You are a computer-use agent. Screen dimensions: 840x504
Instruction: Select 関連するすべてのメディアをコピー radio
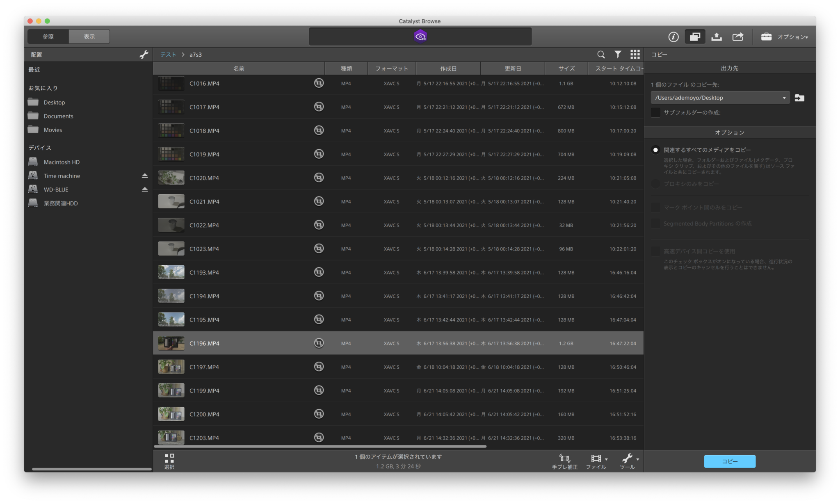coord(655,150)
